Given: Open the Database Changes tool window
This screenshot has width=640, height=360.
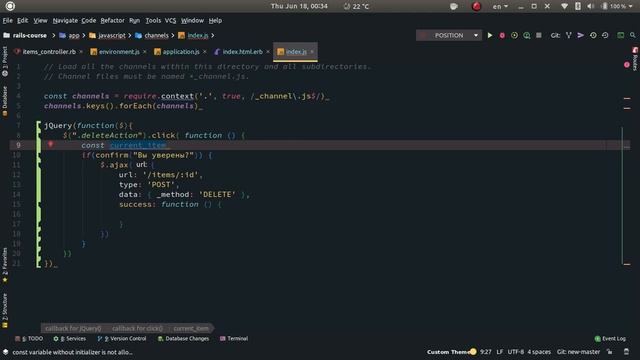Looking at the screenshot, I should [183, 338].
